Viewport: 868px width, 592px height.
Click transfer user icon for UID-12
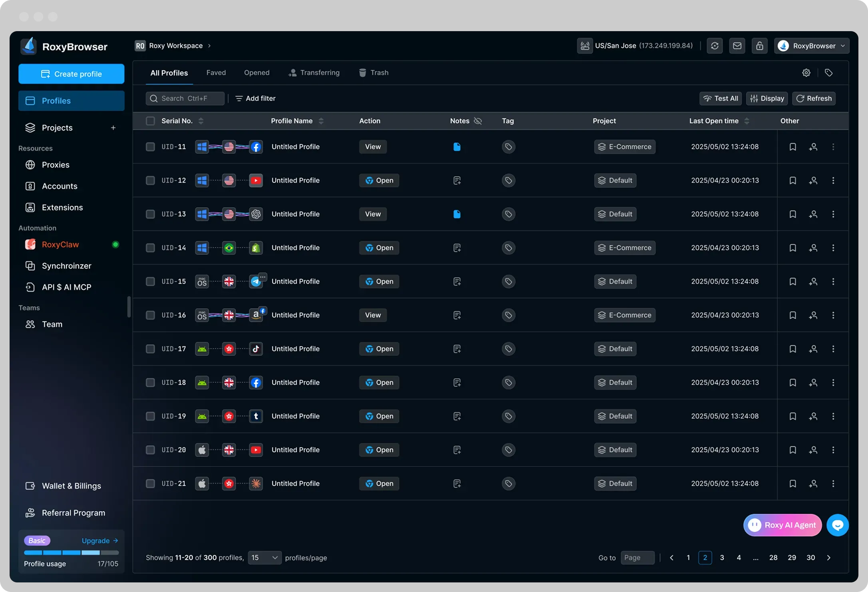(x=813, y=181)
